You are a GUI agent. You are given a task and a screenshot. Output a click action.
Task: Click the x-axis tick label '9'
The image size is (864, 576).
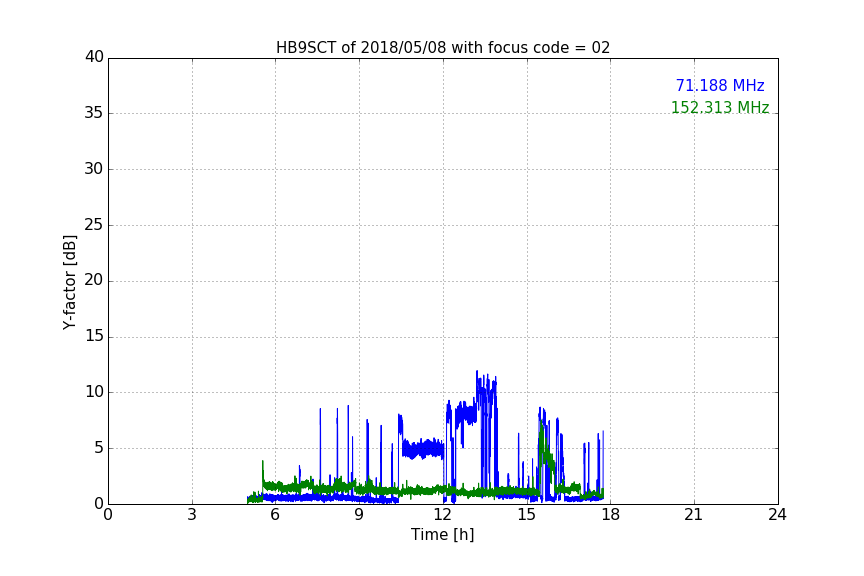pyautogui.click(x=359, y=515)
